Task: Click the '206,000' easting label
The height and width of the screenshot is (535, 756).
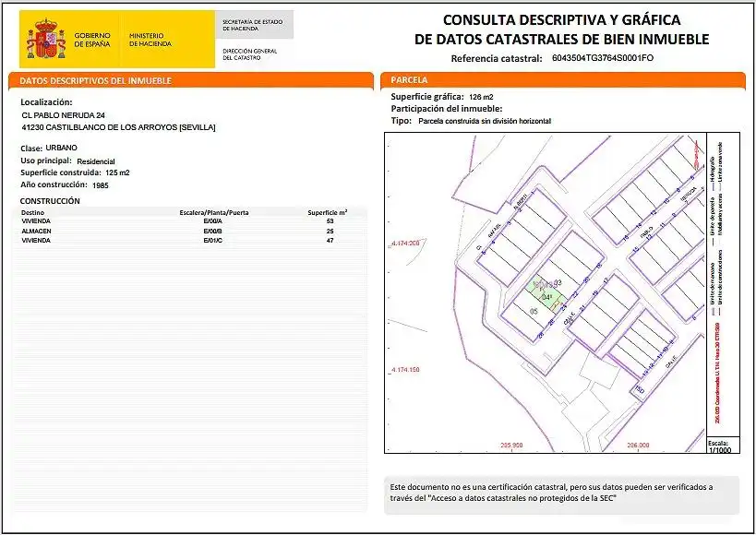Action: point(638,446)
